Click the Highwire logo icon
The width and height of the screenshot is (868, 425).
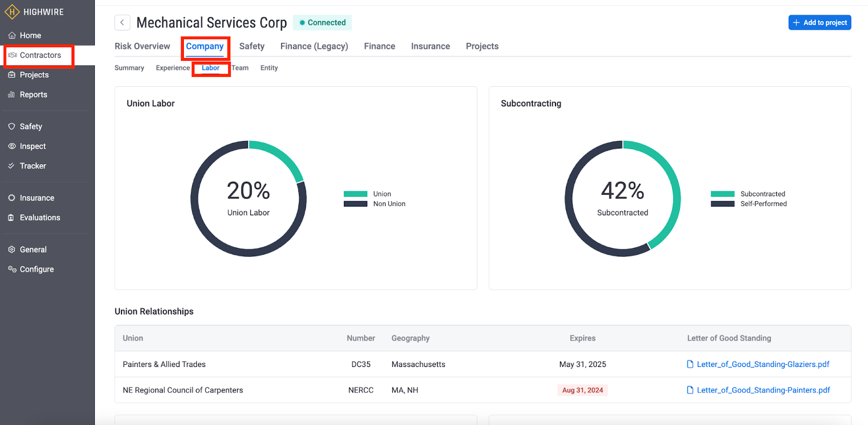coord(12,12)
